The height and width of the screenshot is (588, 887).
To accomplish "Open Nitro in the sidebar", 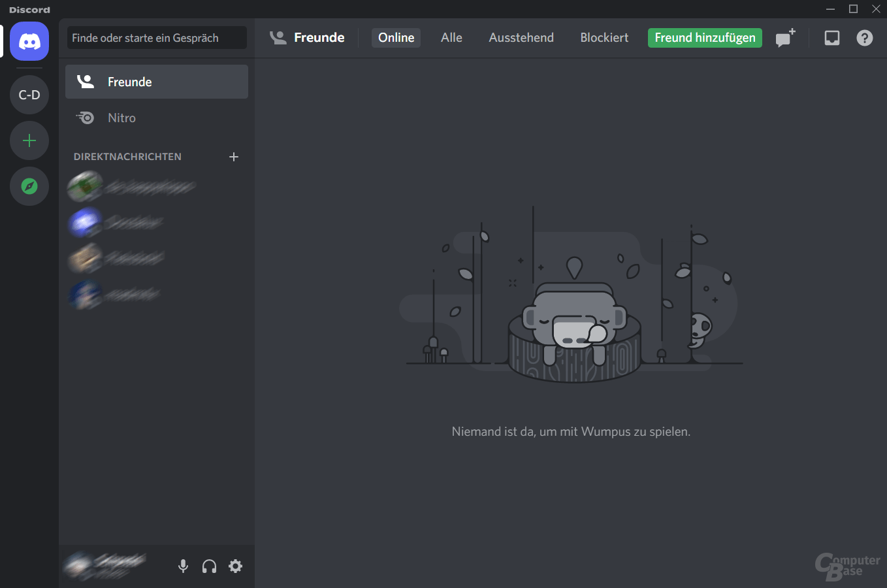I will tap(157, 118).
